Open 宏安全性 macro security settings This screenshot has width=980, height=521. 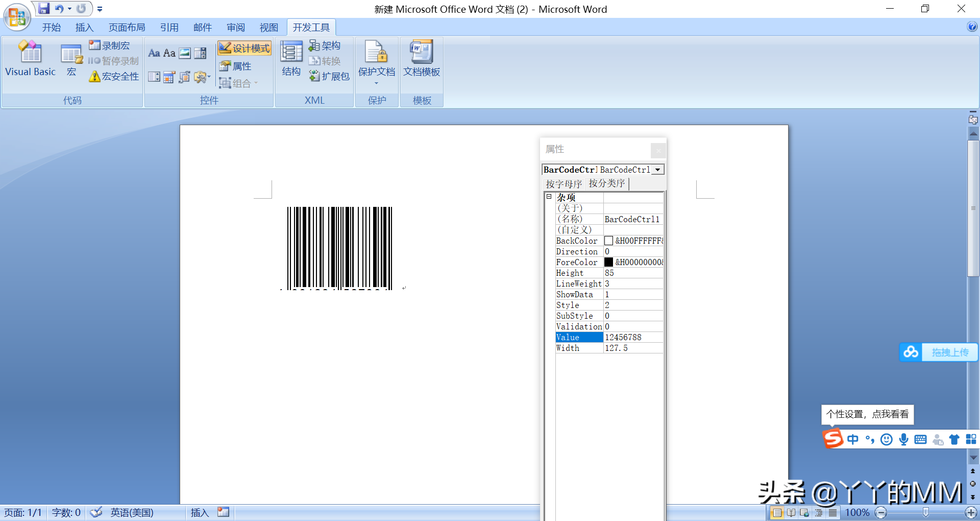click(114, 76)
